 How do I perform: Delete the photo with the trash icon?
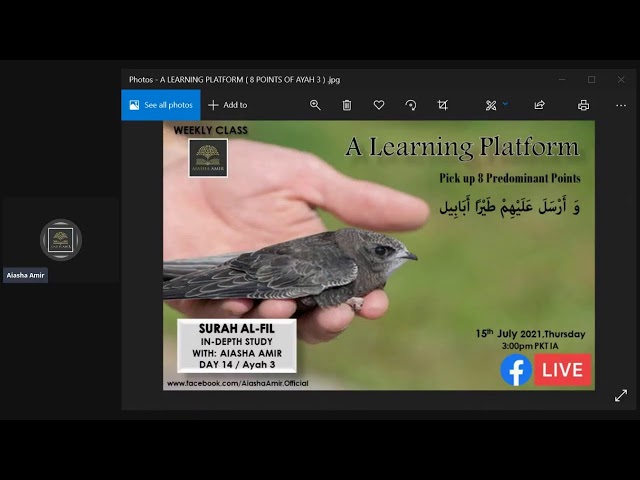[x=347, y=105]
